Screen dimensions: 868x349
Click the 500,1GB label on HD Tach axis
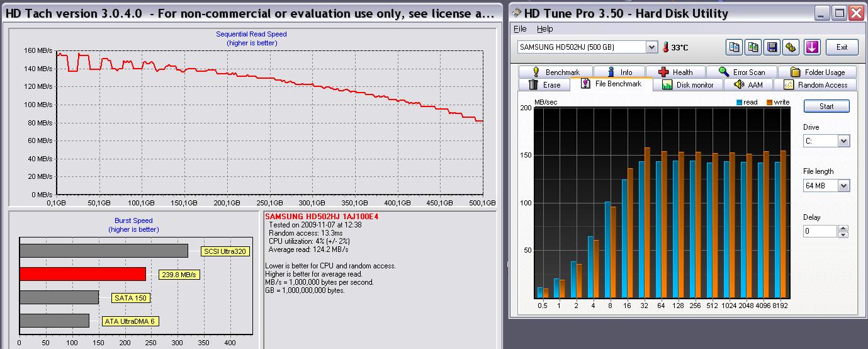(x=483, y=203)
